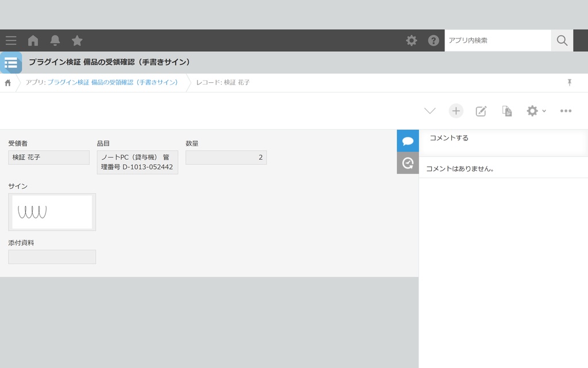Add a new record with plus button

tap(456, 111)
